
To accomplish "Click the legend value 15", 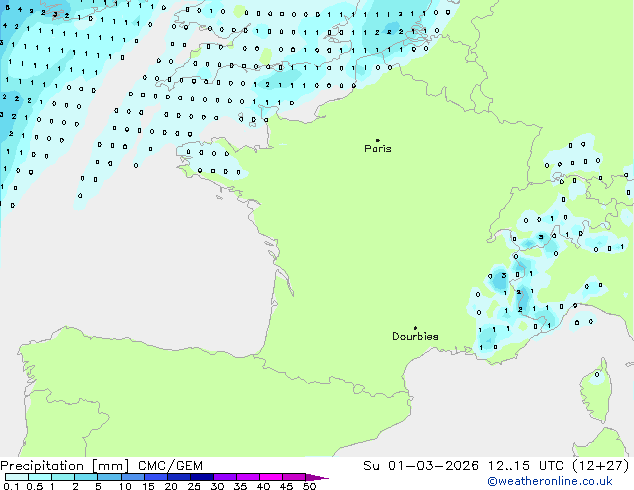I will pos(148,486).
